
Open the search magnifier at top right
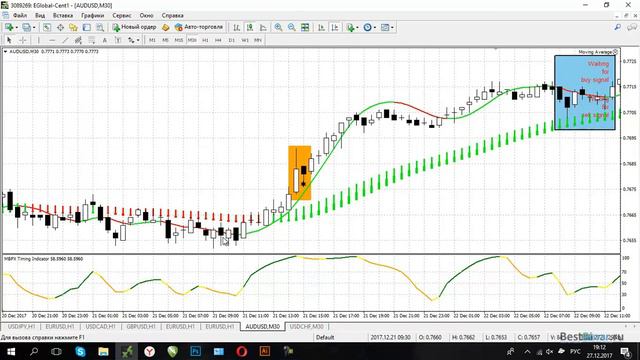coord(618,27)
